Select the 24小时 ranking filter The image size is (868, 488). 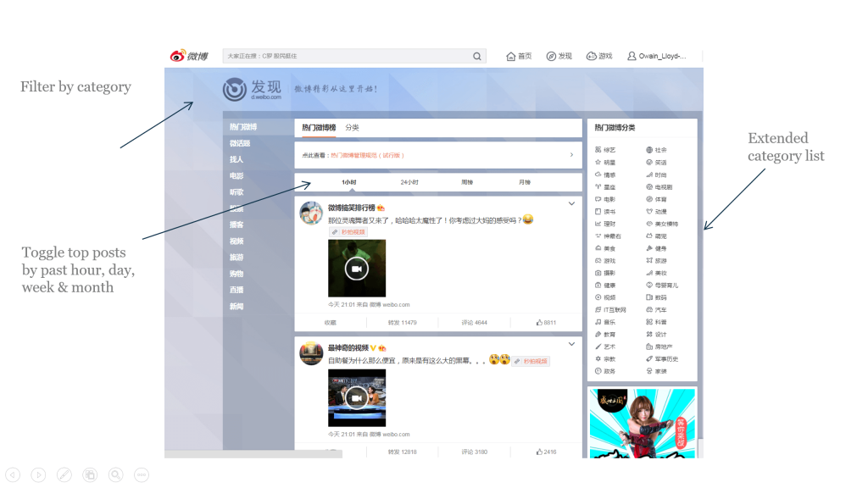click(x=409, y=182)
